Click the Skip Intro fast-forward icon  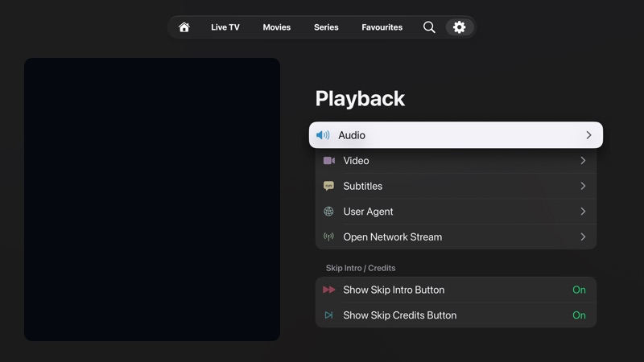(x=329, y=290)
